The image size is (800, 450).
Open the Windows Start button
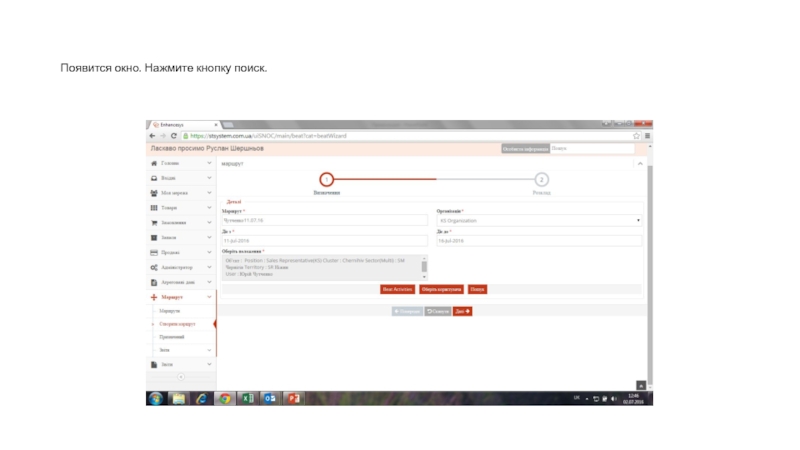[x=156, y=398]
